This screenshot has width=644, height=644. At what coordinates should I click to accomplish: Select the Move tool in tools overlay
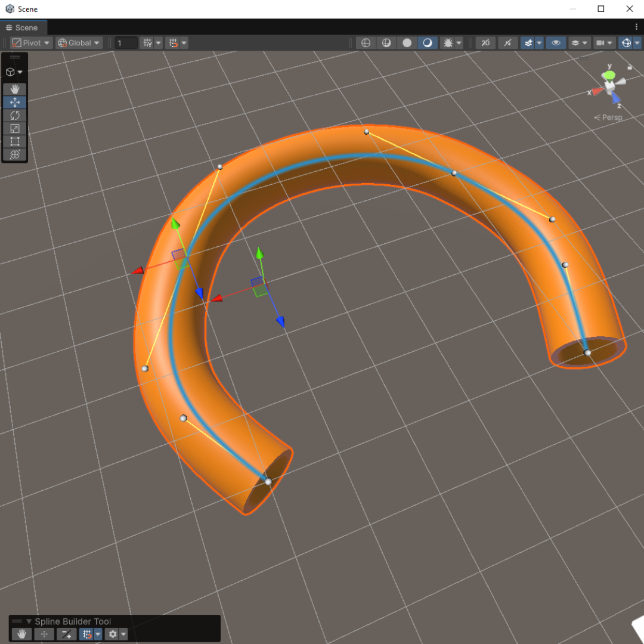(x=15, y=103)
